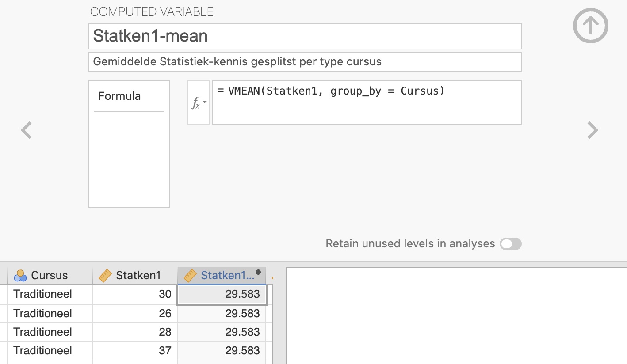
Task: Select the Statken1 cell with value 37
Action: (135, 351)
